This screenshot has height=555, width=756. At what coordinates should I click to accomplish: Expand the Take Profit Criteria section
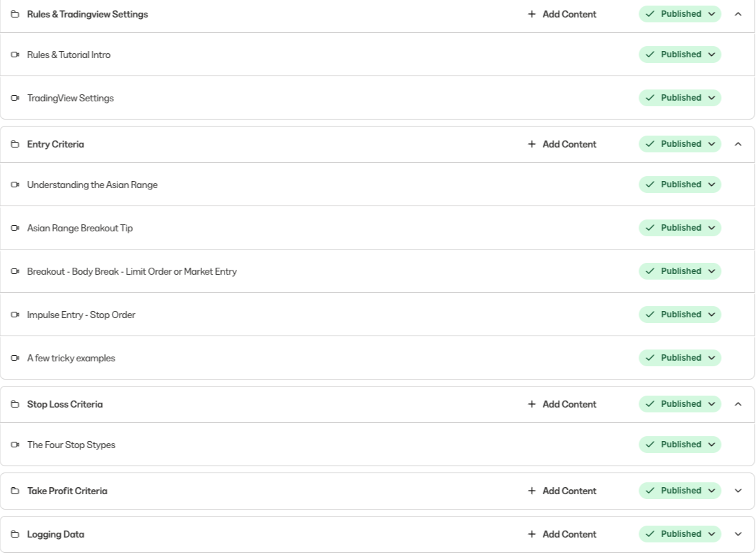738,491
